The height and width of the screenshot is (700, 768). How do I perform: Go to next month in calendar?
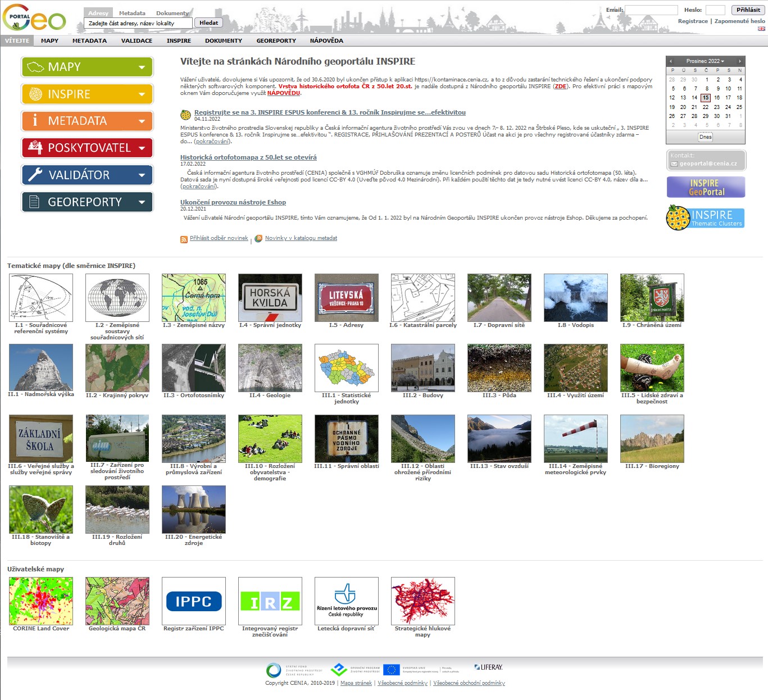pos(740,61)
